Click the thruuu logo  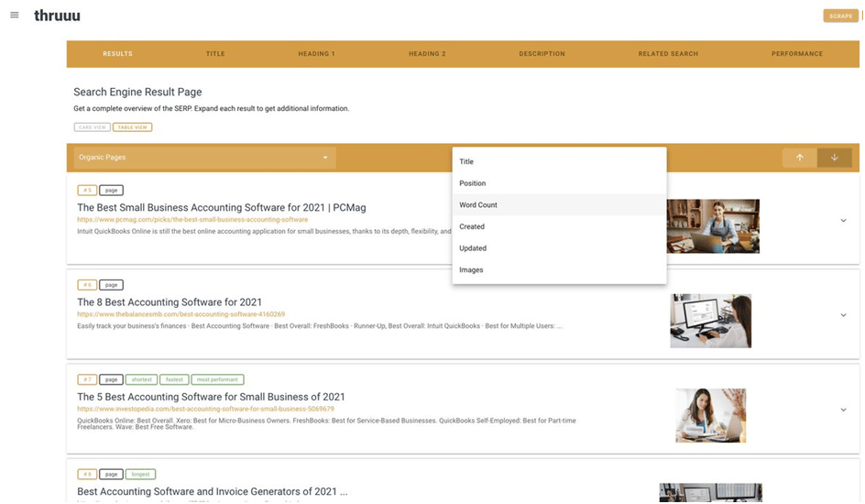point(57,16)
